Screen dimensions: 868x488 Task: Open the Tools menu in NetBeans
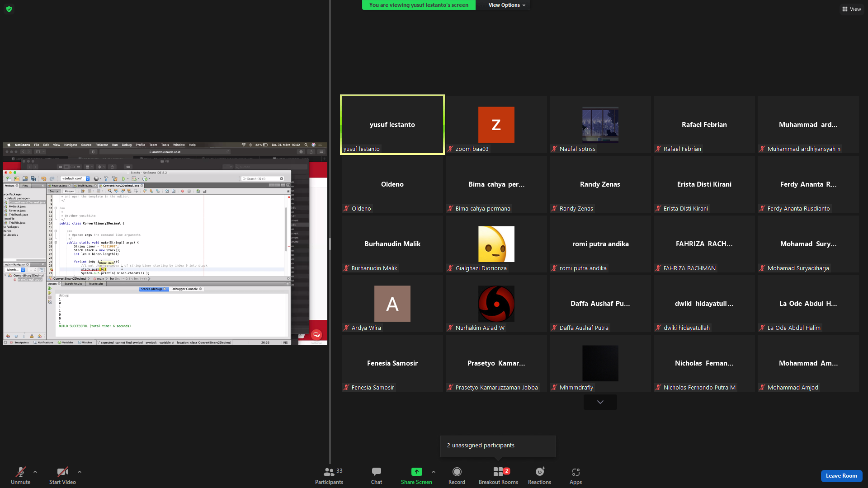[x=165, y=145]
